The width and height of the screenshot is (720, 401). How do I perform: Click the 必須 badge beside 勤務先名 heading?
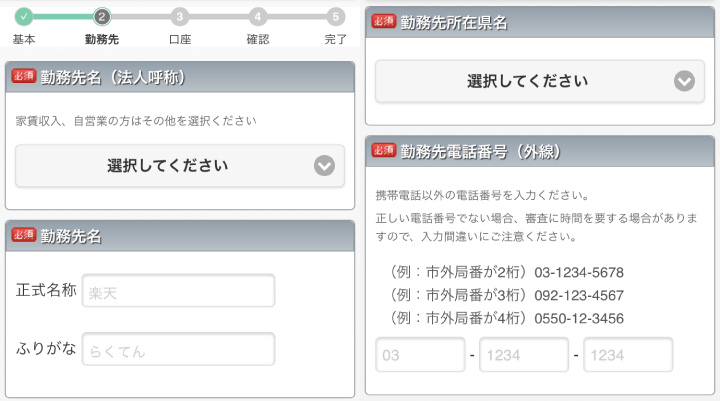click(x=23, y=235)
